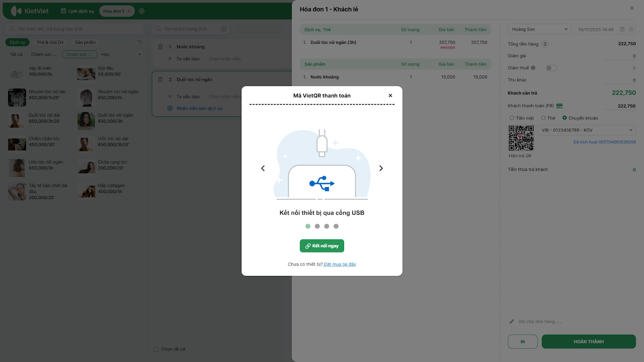Select the Tiền mặt payment option
The image size is (644, 362).
512,118
